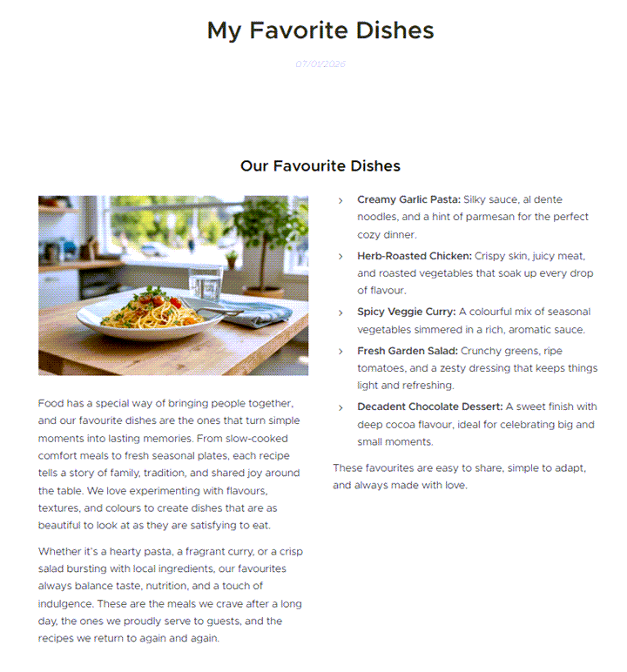Click chevron bullet beside Creamy Garlic Pasta
Viewport: 627px width, 672px height.
click(340, 200)
